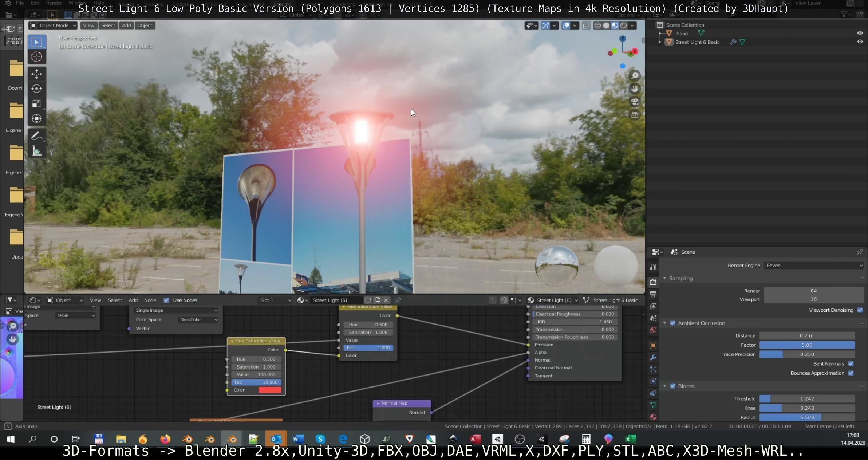
Task: Select the Move tool
Action: [36, 74]
